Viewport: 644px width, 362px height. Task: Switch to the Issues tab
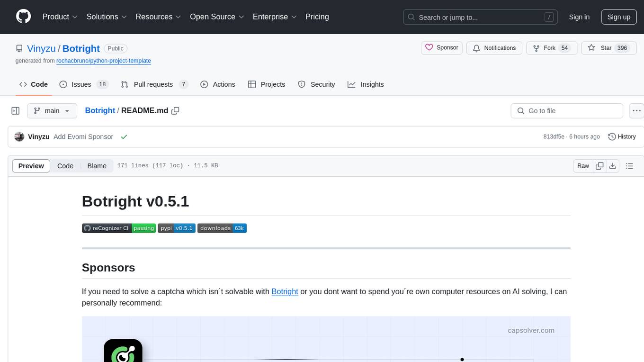tap(84, 84)
